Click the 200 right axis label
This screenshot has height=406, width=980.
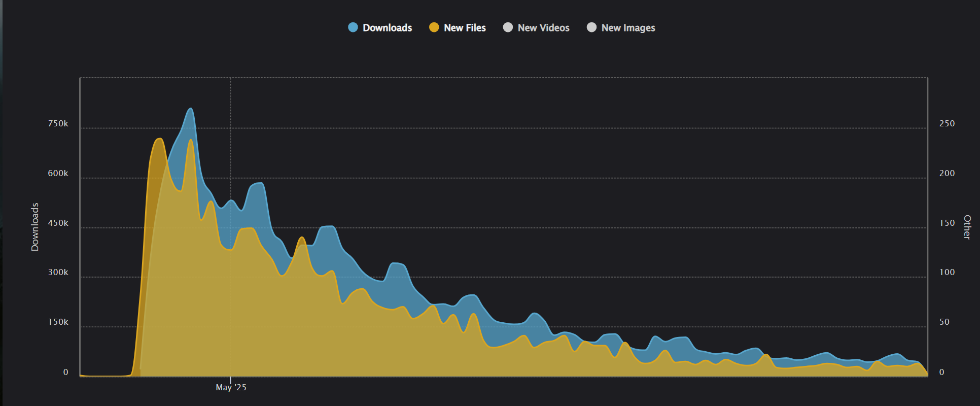tap(947, 174)
